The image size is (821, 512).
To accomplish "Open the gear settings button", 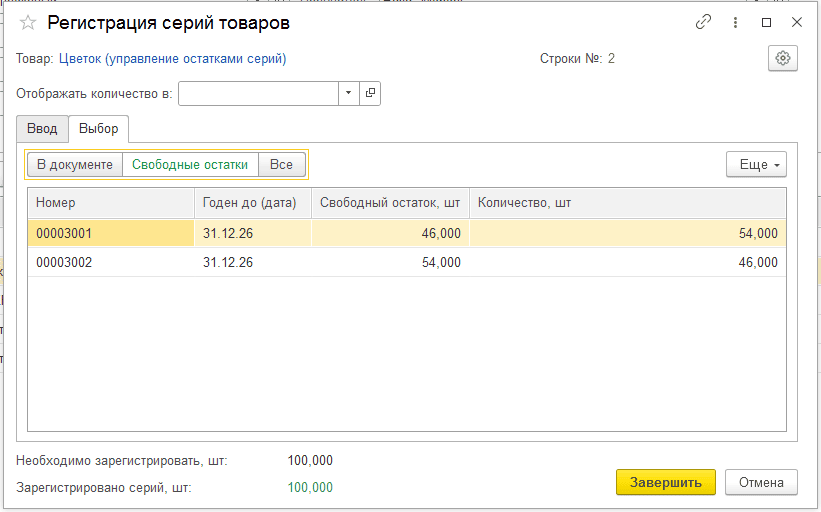I will (783, 58).
